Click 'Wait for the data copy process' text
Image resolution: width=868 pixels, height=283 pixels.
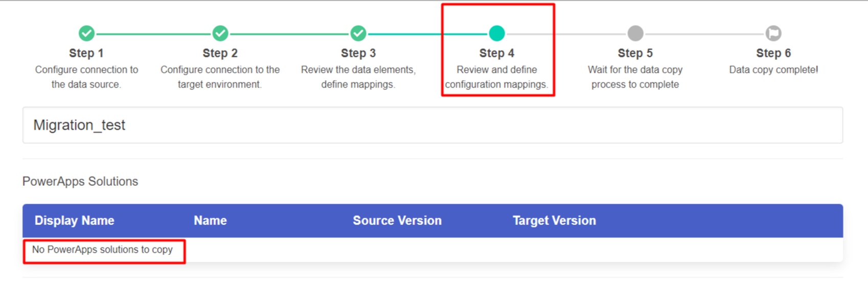pyautogui.click(x=635, y=77)
